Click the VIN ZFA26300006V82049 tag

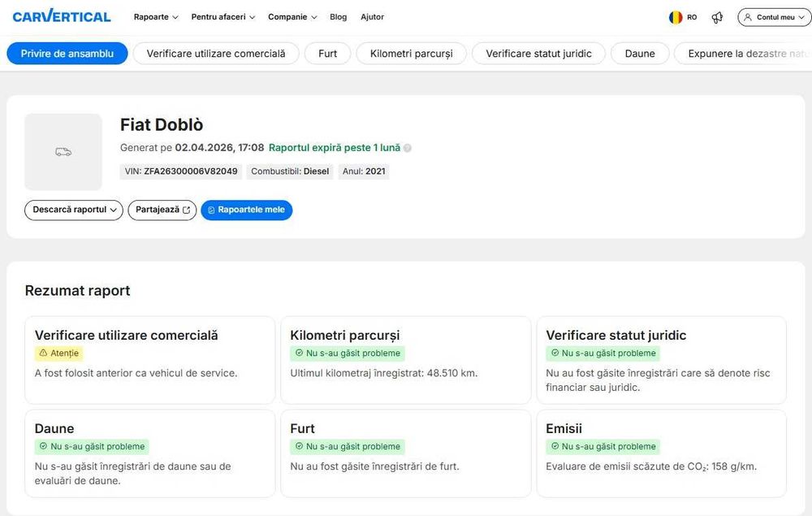181,171
